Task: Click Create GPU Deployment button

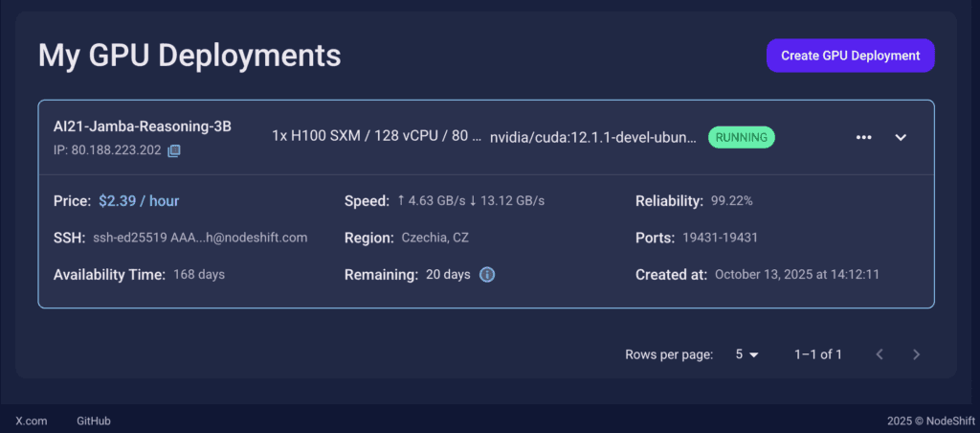Action: (x=850, y=56)
